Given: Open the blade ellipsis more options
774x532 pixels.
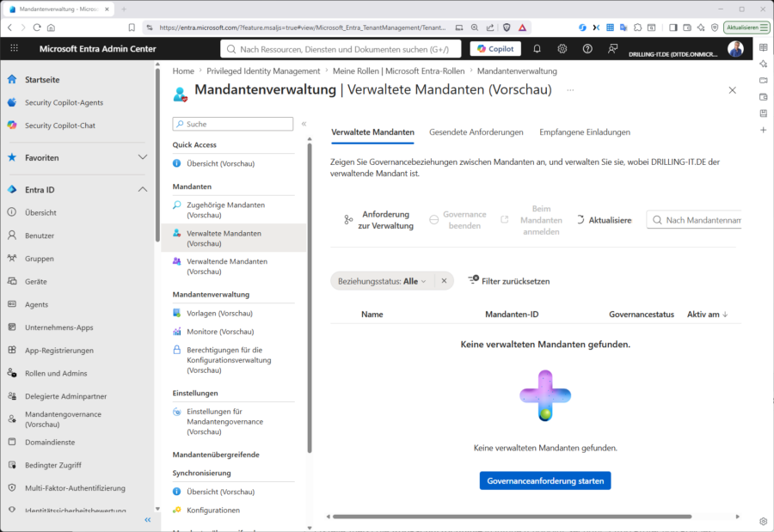Looking at the screenshot, I should point(570,90).
